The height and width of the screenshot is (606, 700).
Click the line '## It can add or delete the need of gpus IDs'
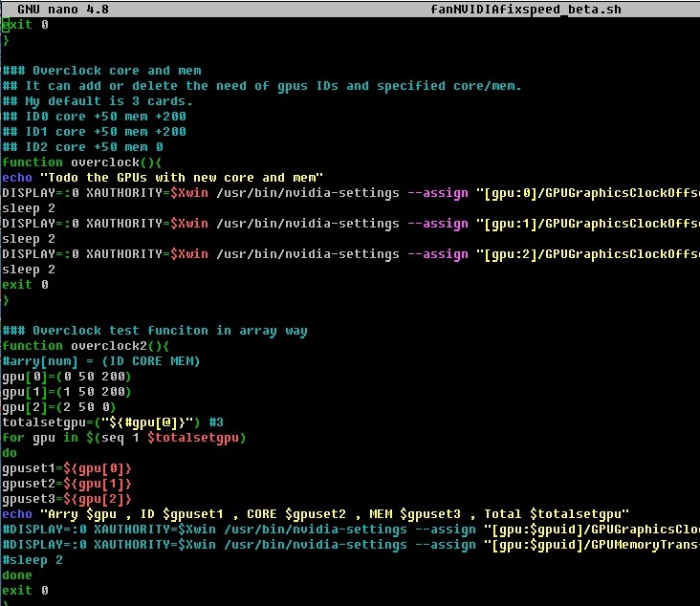262,86
